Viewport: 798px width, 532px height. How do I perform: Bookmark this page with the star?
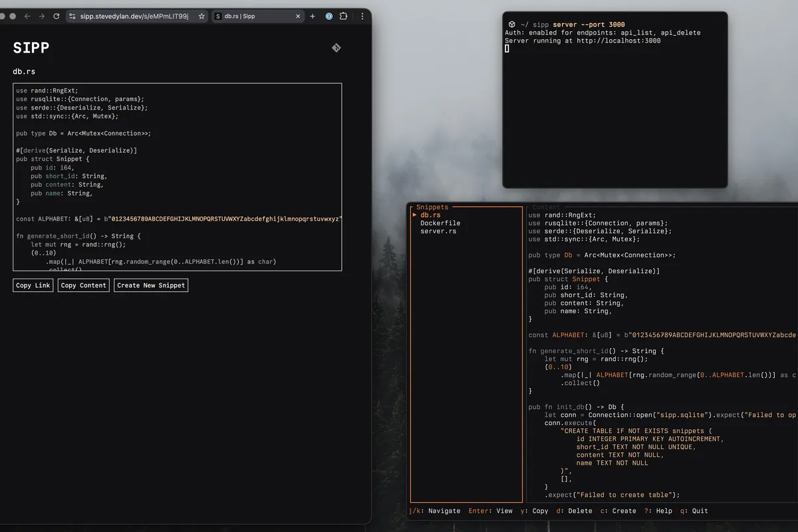pos(201,16)
